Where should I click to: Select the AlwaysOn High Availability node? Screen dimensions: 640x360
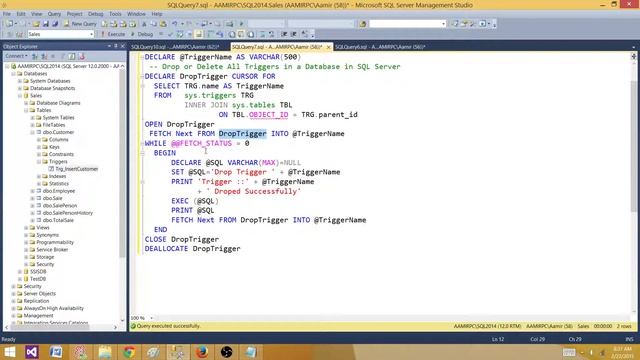point(53,309)
